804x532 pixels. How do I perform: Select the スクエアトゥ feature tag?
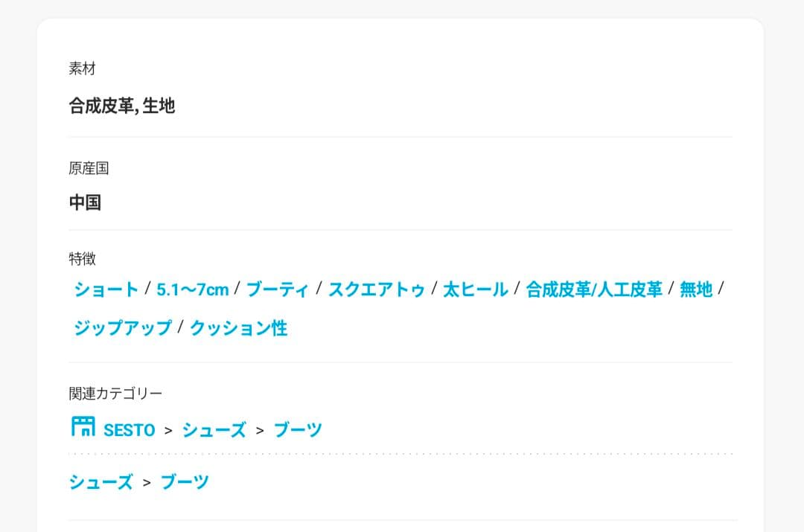(x=377, y=289)
